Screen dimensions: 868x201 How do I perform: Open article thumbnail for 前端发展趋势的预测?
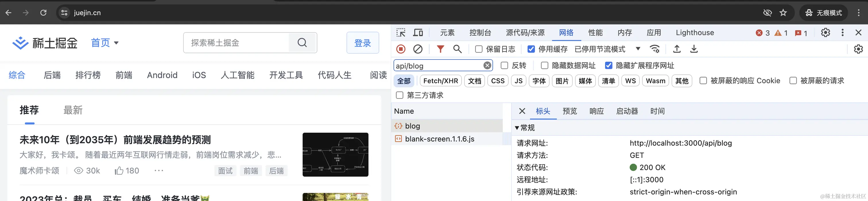335,154
